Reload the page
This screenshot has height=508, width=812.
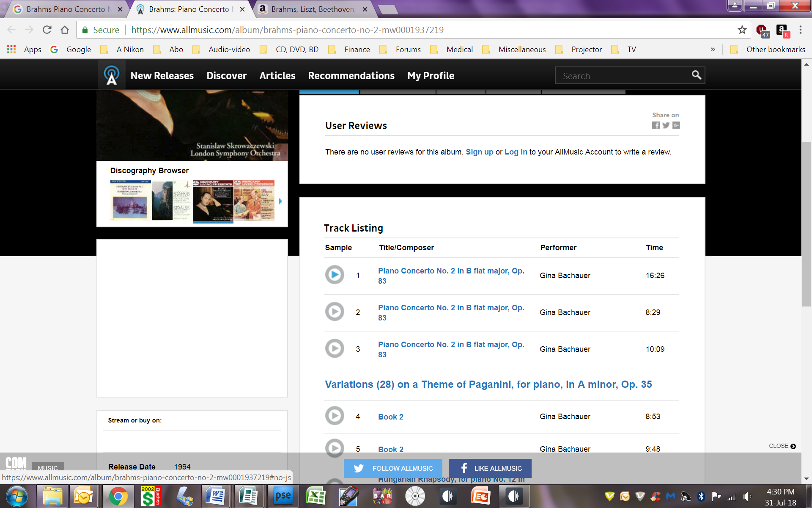(47, 30)
